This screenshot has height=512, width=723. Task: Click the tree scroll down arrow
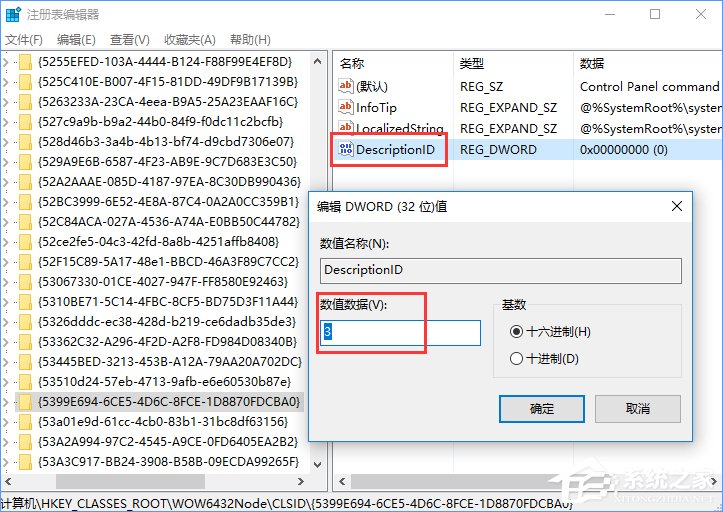[317, 464]
